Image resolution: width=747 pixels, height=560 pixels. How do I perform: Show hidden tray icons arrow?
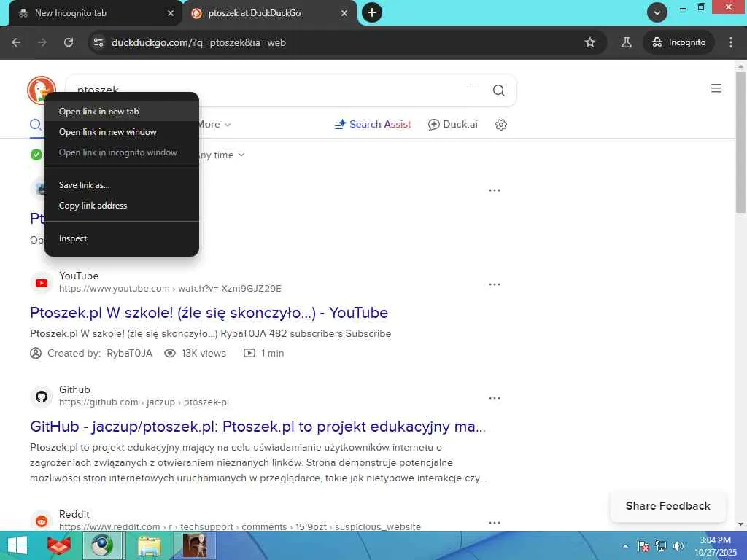point(625,545)
